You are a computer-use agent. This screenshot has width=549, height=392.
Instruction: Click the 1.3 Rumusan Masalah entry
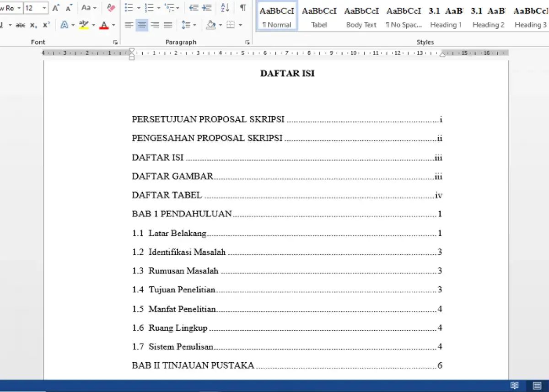(x=287, y=271)
